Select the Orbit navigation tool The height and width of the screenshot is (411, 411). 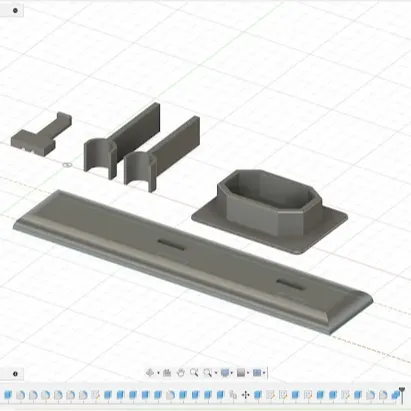[x=150, y=373]
